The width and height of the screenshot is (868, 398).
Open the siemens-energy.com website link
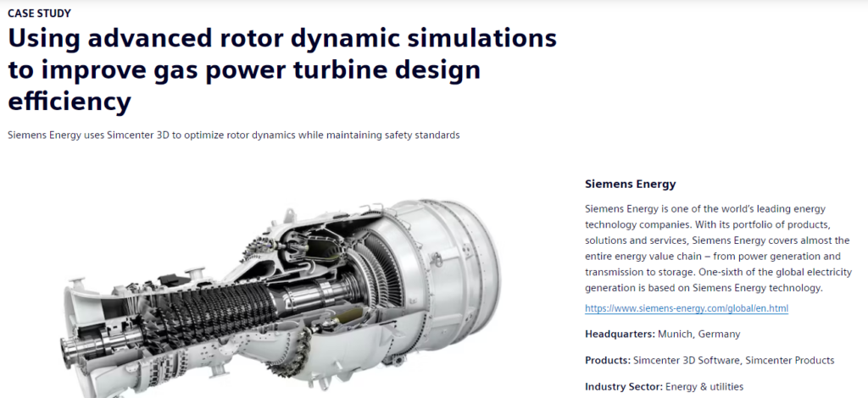coord(687,308)
